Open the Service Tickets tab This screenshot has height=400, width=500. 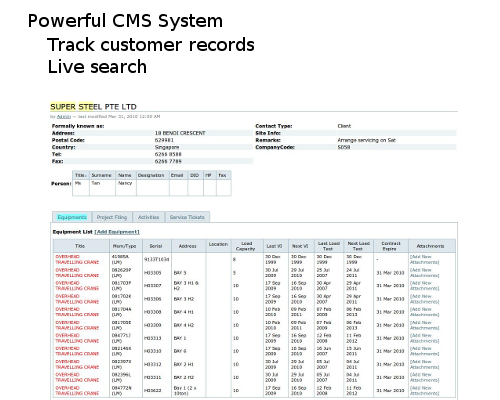pos(187,217)
